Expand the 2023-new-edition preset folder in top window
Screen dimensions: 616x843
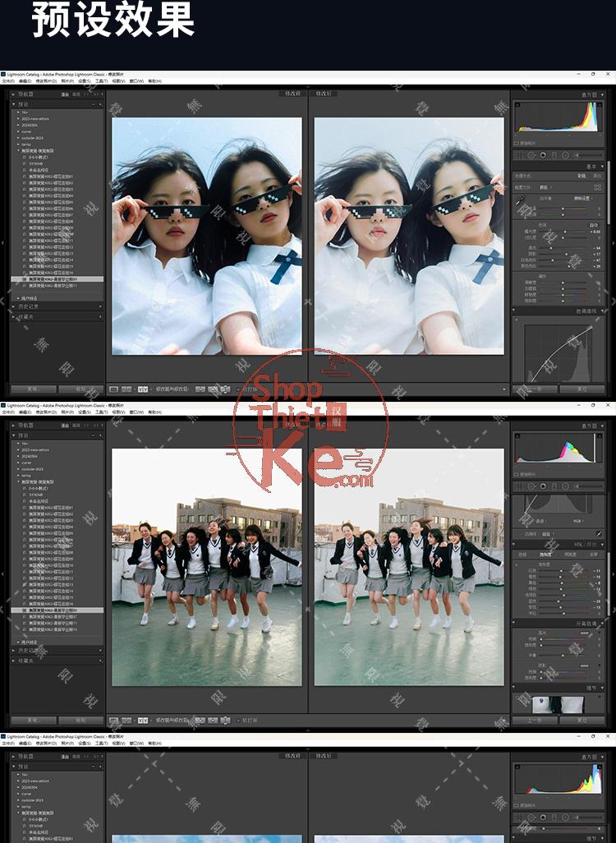pos(19,120)
